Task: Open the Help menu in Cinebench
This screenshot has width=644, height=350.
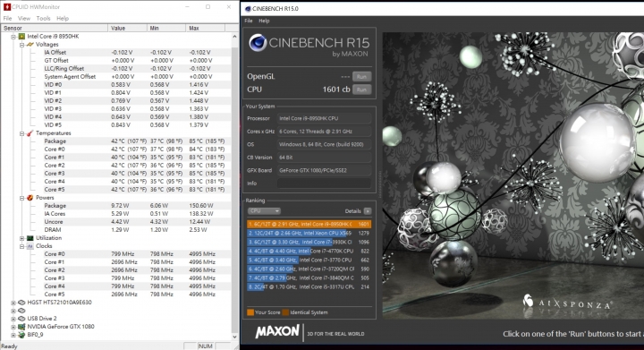Action: click(264, 21)
